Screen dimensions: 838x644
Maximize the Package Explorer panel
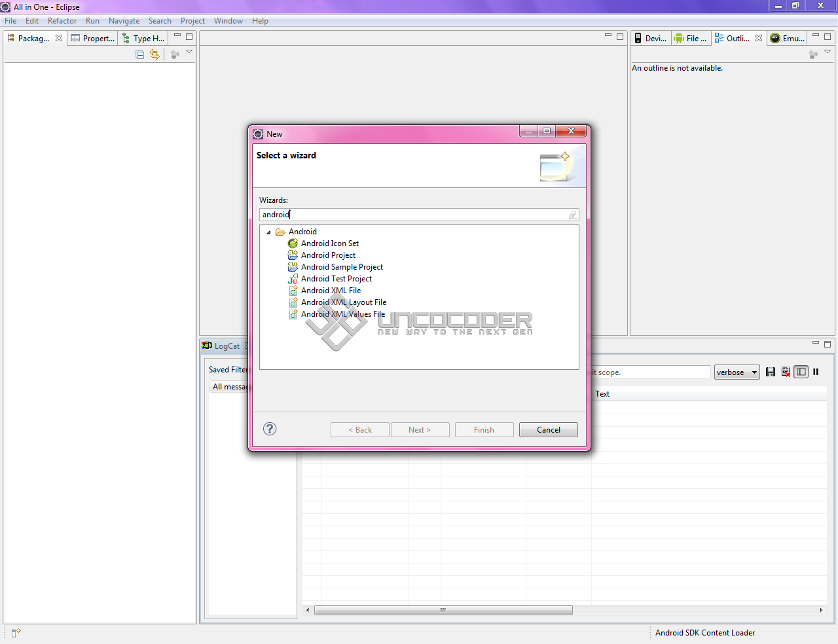click(x=189, y=37)
